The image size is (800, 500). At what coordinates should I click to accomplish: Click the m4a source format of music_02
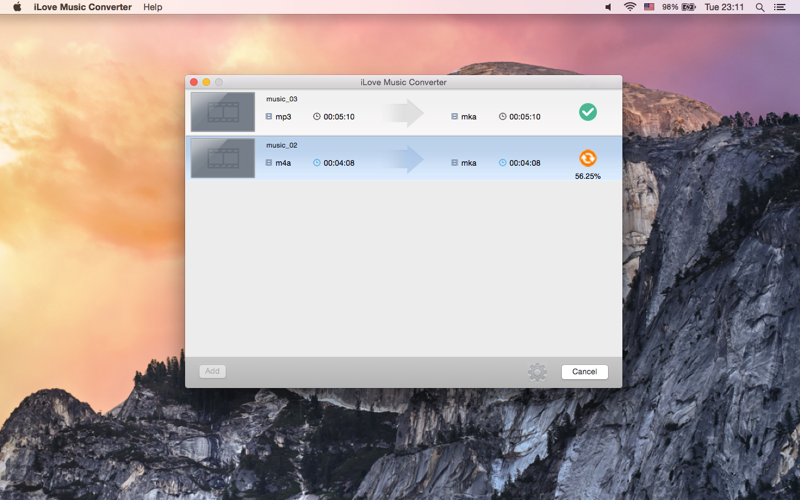coord(283,163)
